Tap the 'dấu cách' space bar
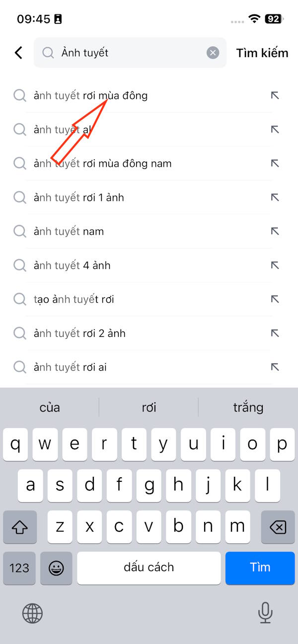The height and width of the screenshot is (644, 298). tap(149, 568)
